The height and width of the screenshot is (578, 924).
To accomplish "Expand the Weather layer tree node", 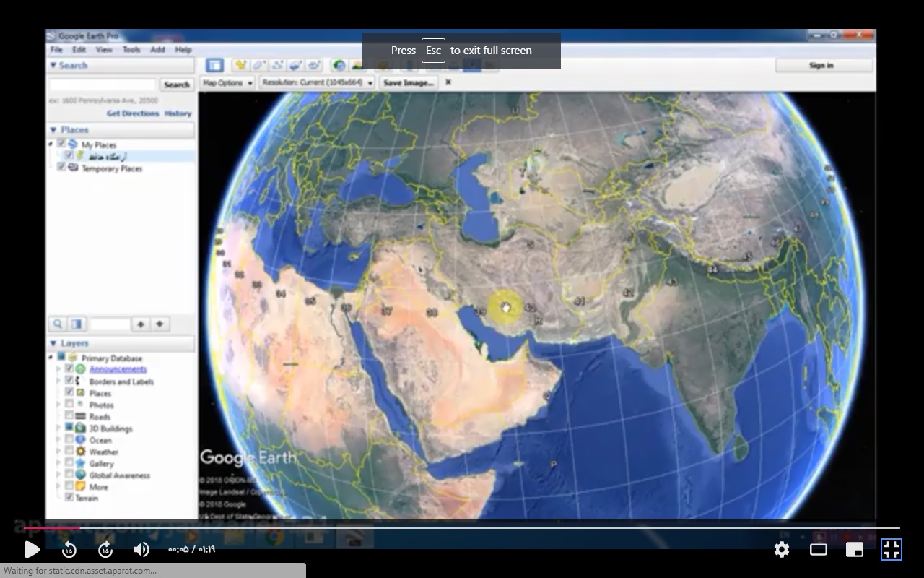I will [x=59, y=452].
